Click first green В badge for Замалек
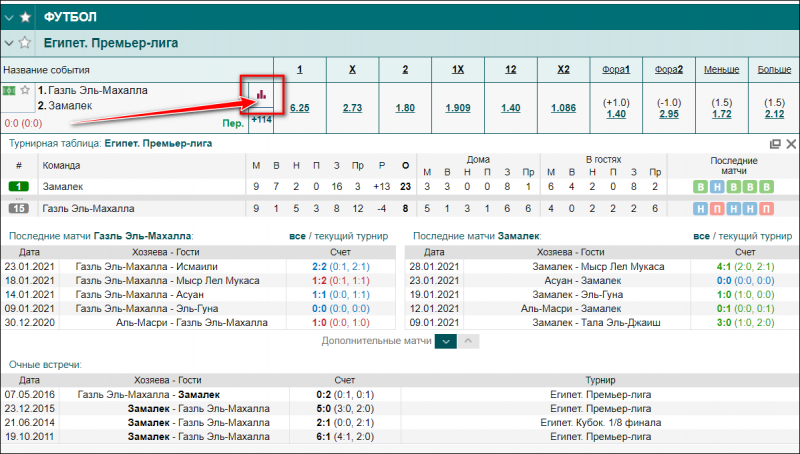The height and width of the screenshot is (454, 800). (701, 187)
